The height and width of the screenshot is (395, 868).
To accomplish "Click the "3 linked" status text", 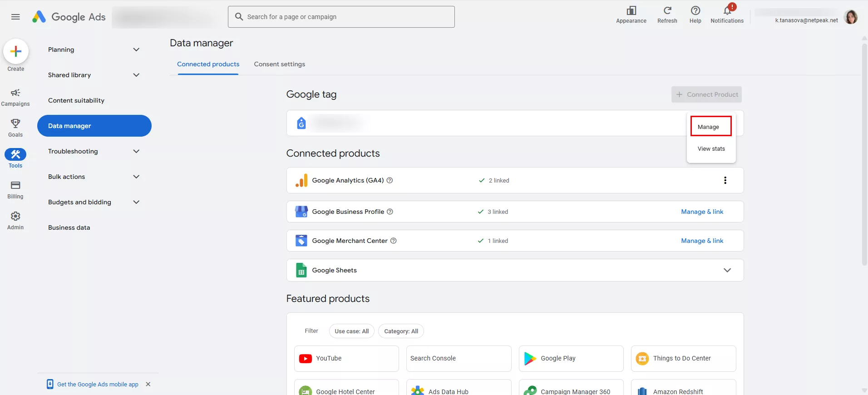I will coord(498,212).
